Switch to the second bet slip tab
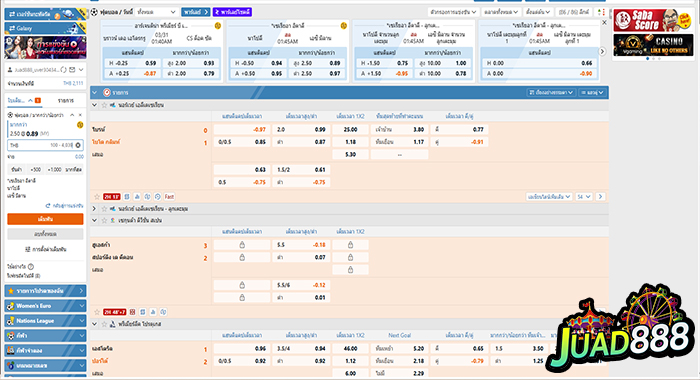Viewport: 700px width, 380px height. tap(66, 100)
